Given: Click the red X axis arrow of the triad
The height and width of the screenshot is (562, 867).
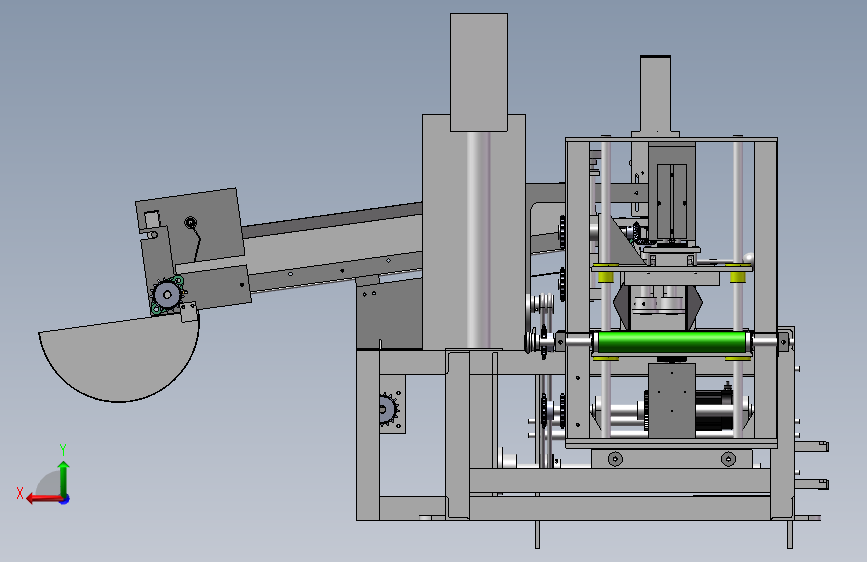Looking at the screenshot, I should coord(44,499).
